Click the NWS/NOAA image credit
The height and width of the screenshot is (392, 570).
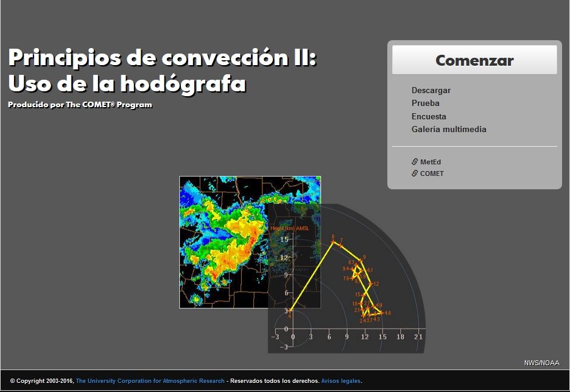point(541,363)
